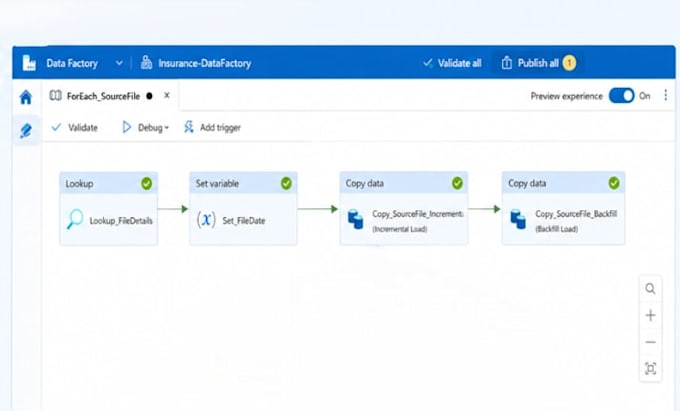Click Validate in the pipeline toolbar
The width and height of the screenshot is (680, 411).
point(74,127)
